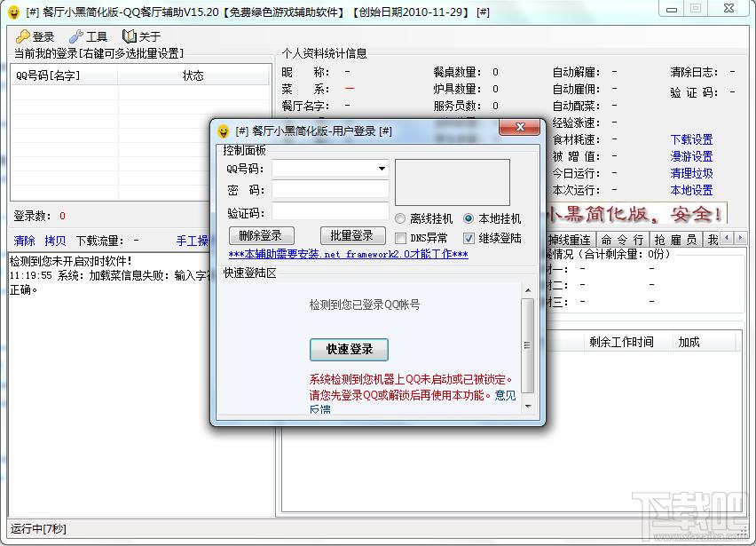The width and height of the screenshot is (756, 546).
Task: Click the 手工操 link above the log
Action: pos(193,241)
